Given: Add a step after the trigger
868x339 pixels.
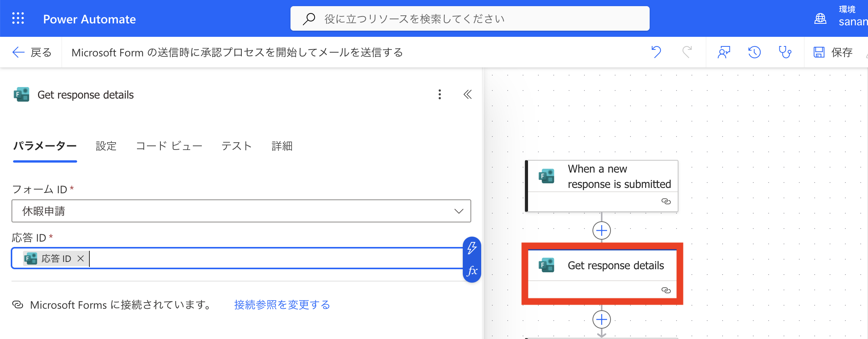Looking at the screenshot, I should 602,230.
